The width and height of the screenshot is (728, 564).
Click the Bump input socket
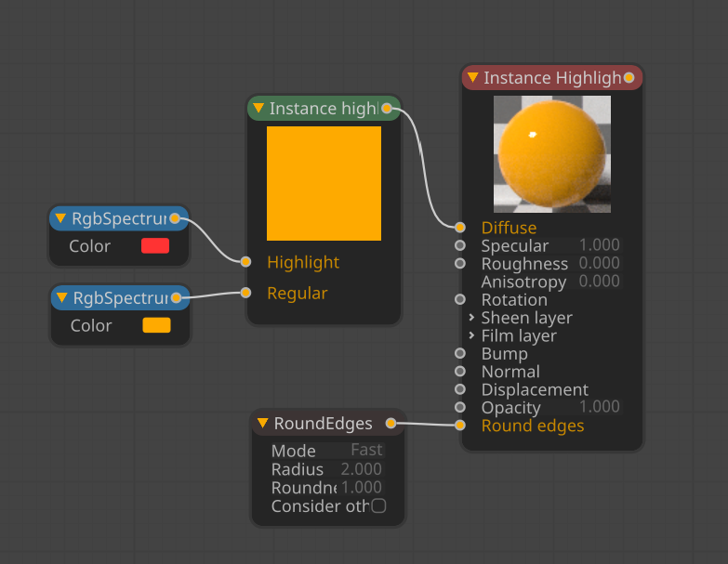[459, 354]
